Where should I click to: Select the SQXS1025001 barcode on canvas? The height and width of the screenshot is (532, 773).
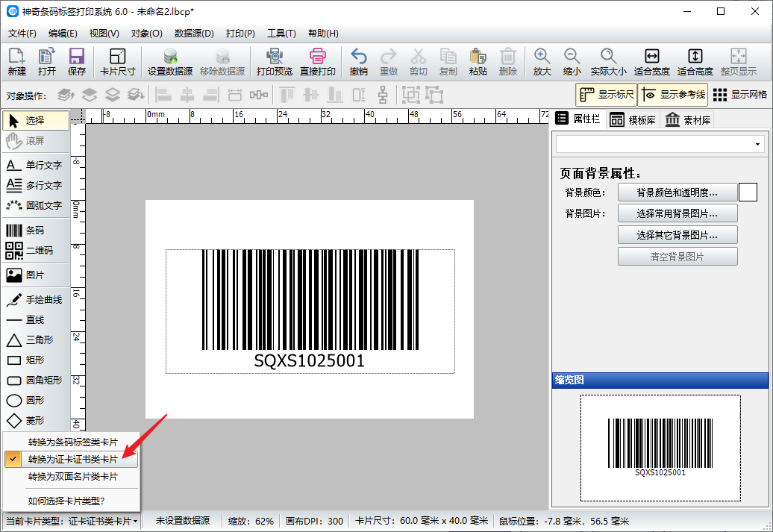point(310,311)
